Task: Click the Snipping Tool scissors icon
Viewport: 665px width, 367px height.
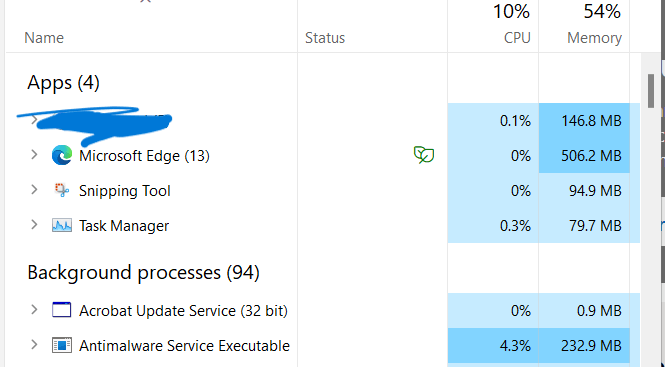Action: pyautogui.click(x=62, y=190)
